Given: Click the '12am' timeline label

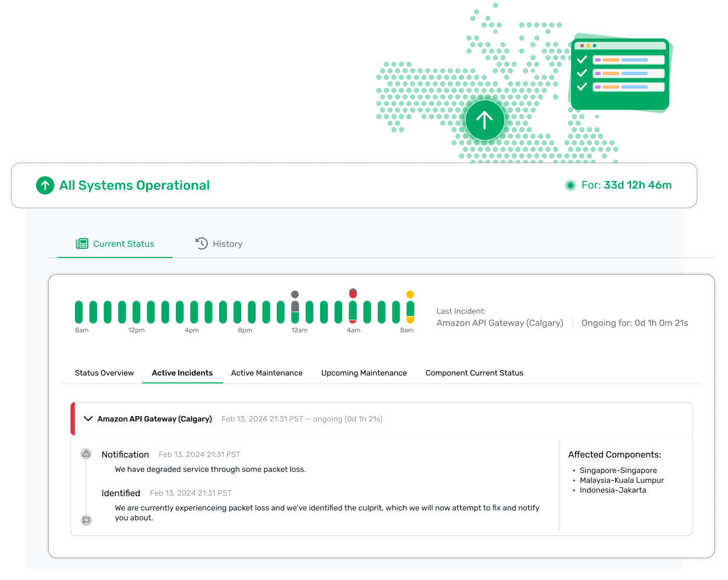Looking at the screenshot, I should point(299,330).
